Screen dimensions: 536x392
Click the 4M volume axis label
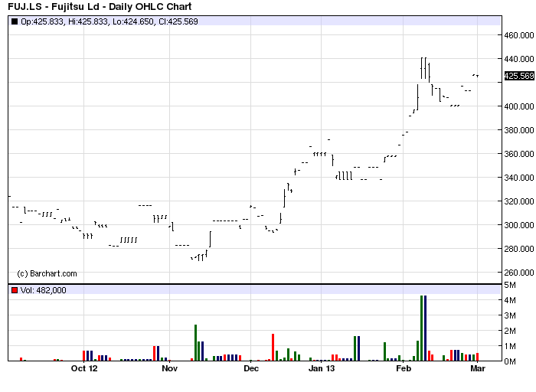[x=510, y=300]
